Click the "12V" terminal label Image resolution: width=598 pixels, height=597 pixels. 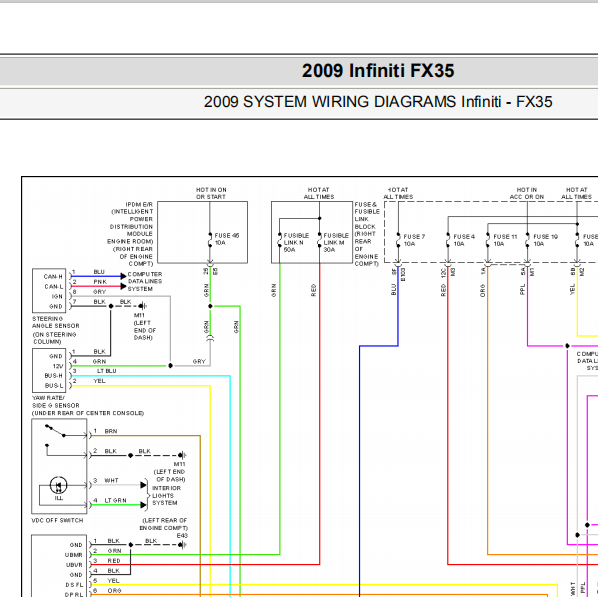coord(58,367)
